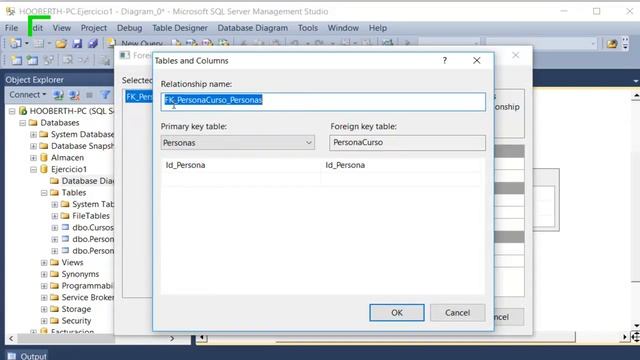Click the New Project icon in toolbar
Screen dimensions: 640x360
click(x=16, y=43)
